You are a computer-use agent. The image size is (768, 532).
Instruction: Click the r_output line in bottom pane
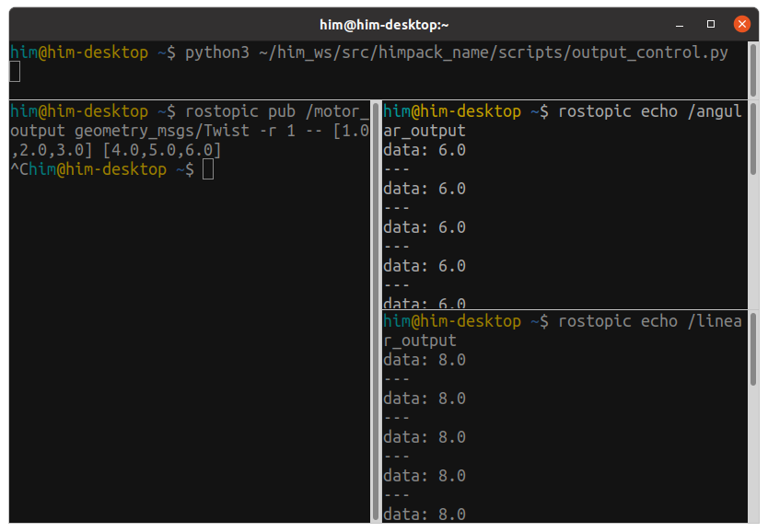pos(420,341)
